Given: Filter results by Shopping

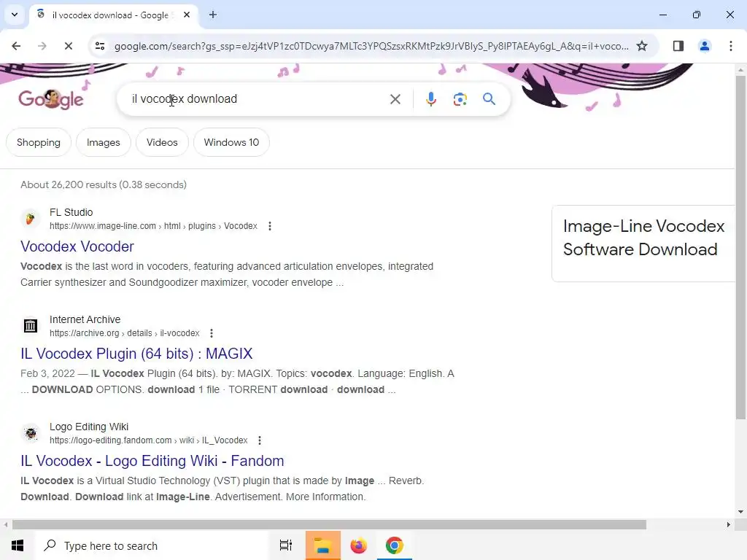Looking at the screenshot, I should (39, 142).
